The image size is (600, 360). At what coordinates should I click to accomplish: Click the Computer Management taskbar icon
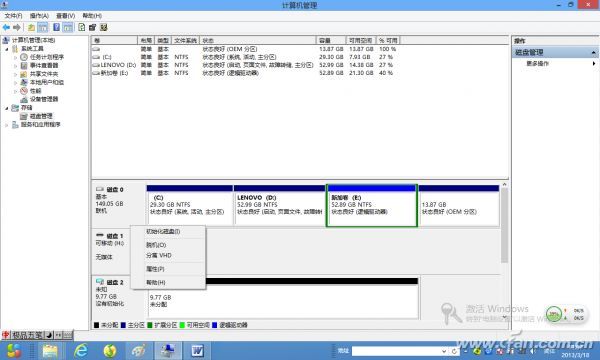pos(168,350)
